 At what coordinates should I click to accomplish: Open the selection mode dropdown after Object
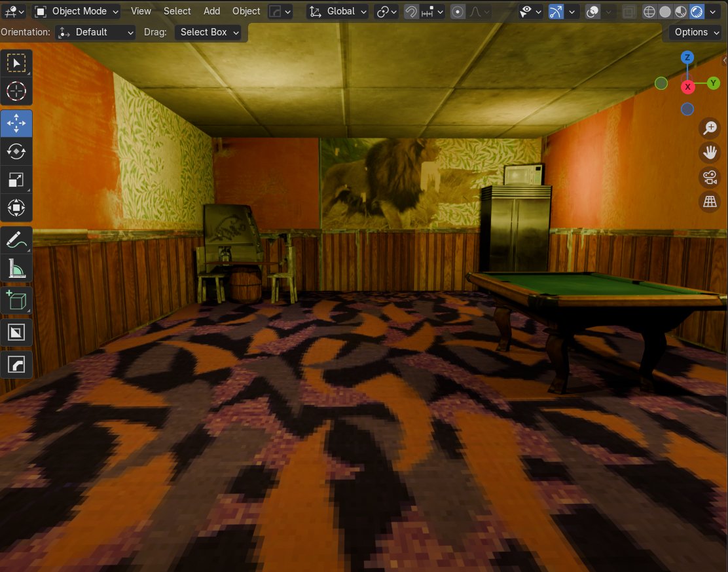(x=280, y=12)
